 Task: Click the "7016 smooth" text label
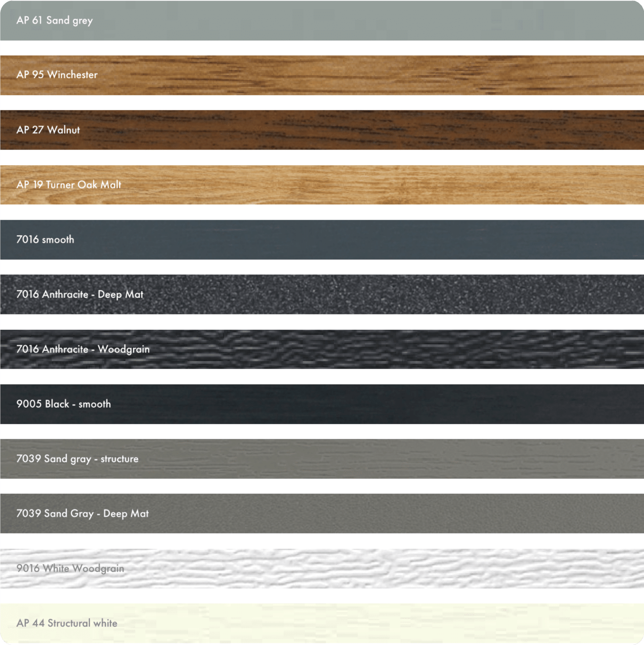(45, 239)
